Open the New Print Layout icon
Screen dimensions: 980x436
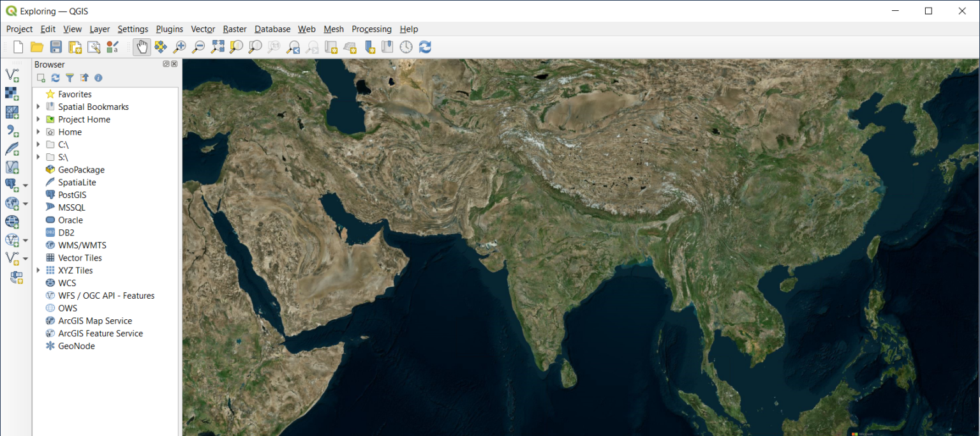pyautogui.click(x=75, y=47)
